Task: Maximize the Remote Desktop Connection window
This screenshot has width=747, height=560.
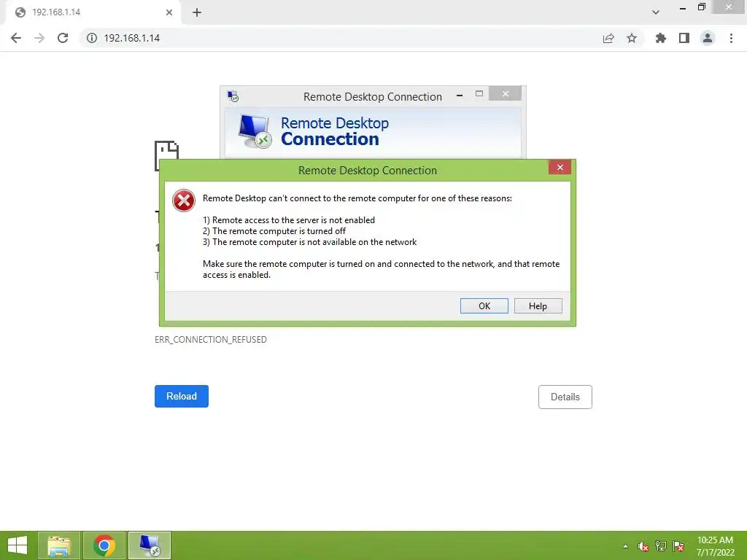Action: 479,94
